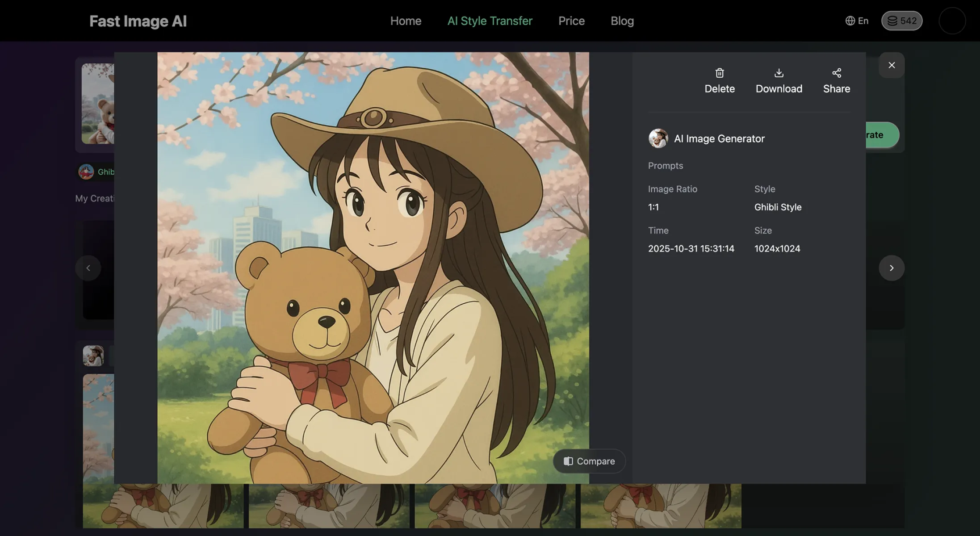Download the generated image

point(779,80)
